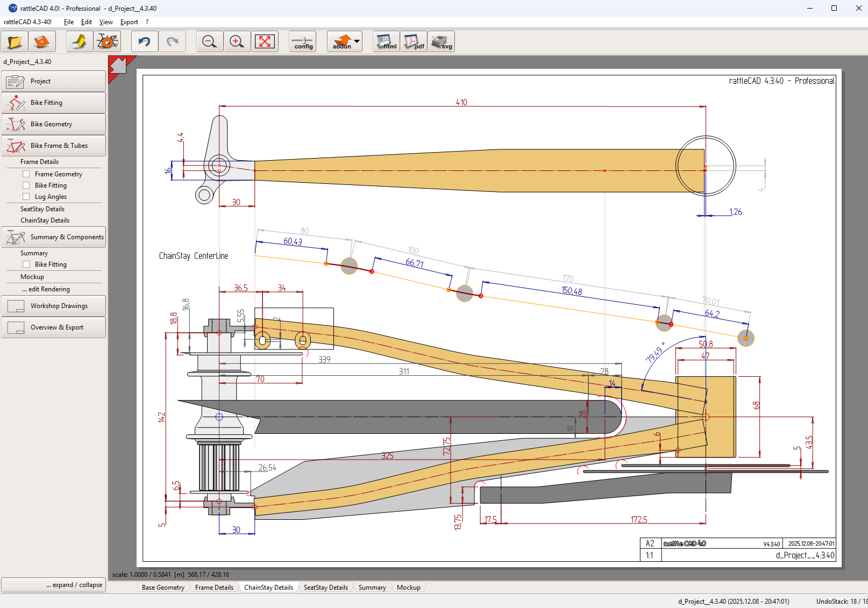Open the config panel

(303, 42)
